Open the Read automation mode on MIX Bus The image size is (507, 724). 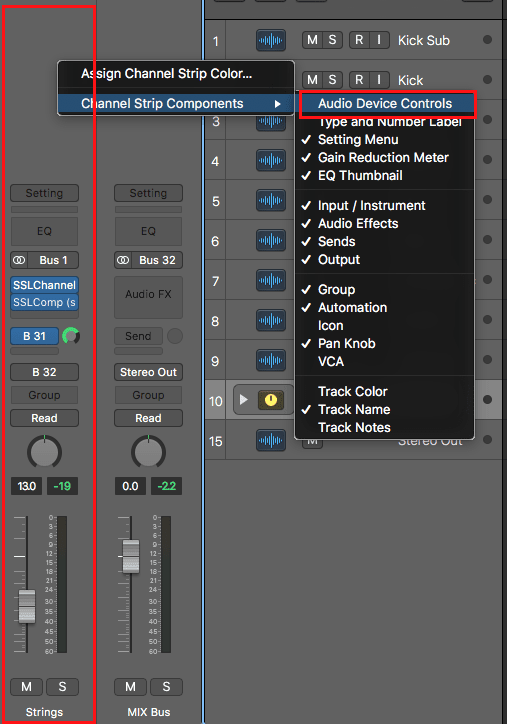148,418
